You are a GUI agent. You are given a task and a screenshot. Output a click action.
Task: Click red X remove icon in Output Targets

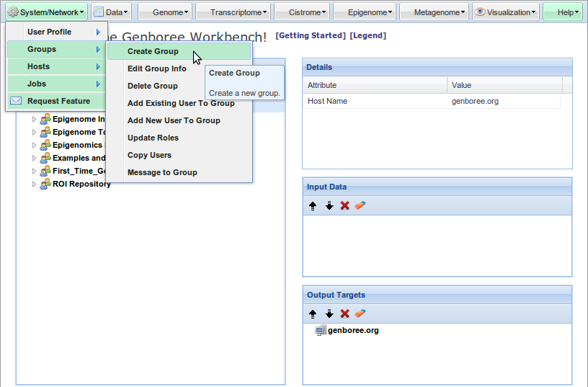coord(345,313)
